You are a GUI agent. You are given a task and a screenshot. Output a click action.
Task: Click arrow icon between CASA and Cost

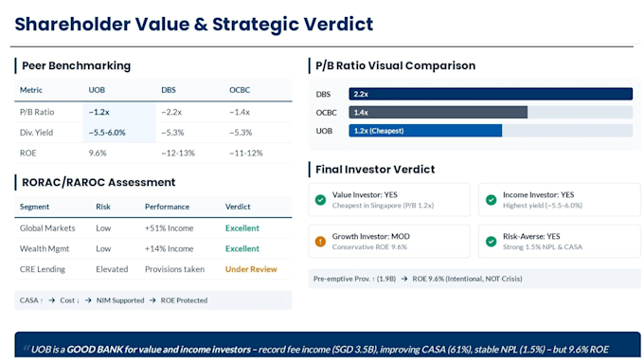coord(52,300)
